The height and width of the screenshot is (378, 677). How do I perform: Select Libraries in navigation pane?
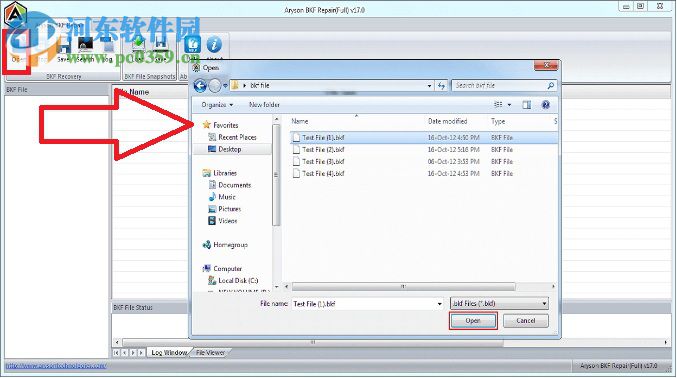pyautogui.click(x=220, y=173)
